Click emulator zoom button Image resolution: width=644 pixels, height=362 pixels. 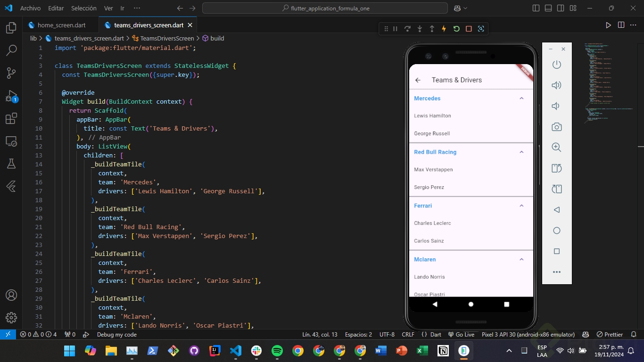tap(557, 148)
